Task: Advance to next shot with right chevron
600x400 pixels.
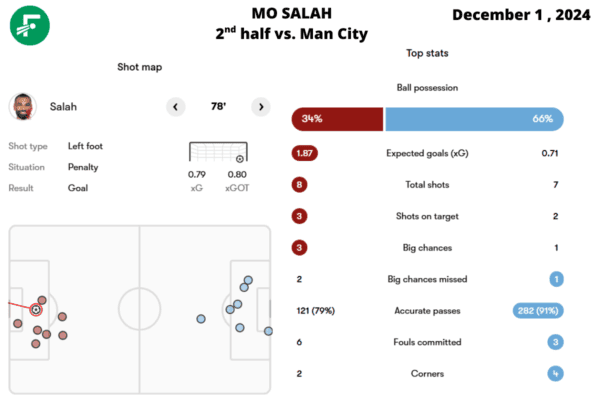Action: (261, 107)
